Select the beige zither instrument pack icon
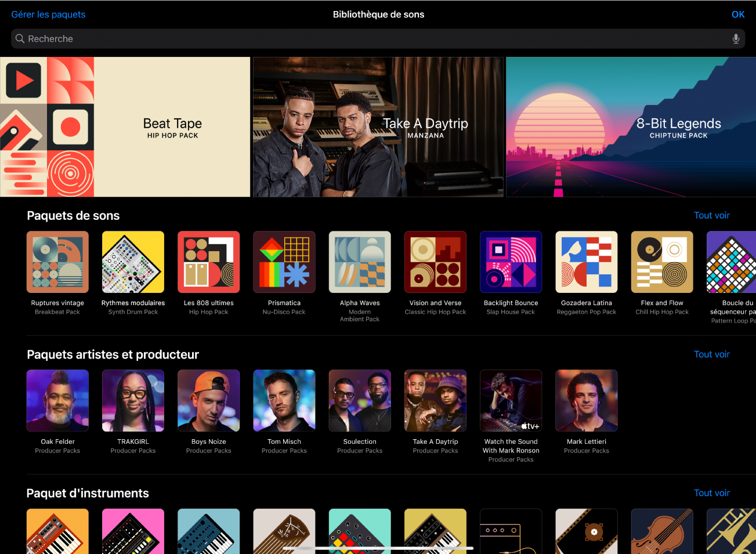Image resolution: width=756 pixels, height=554 pixels. (284, 531)
